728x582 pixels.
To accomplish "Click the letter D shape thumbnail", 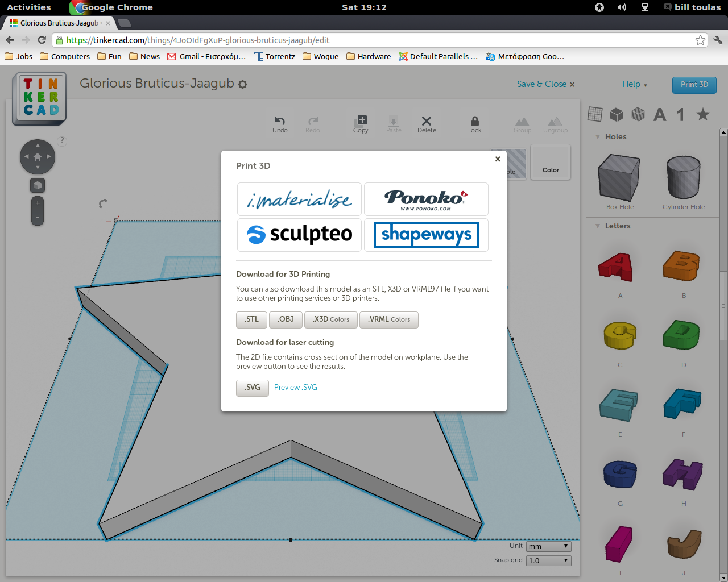I will click(x=682, y=335).
